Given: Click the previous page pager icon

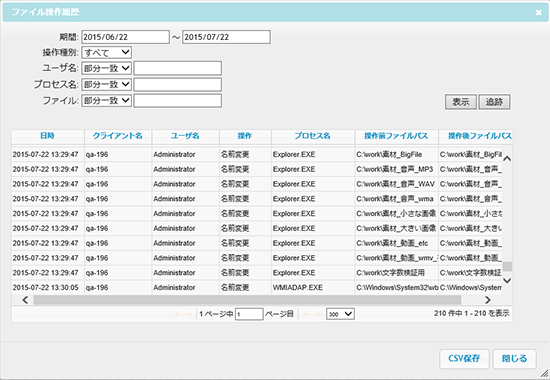Looking at the screenshot, I should [x=188, y=314].
